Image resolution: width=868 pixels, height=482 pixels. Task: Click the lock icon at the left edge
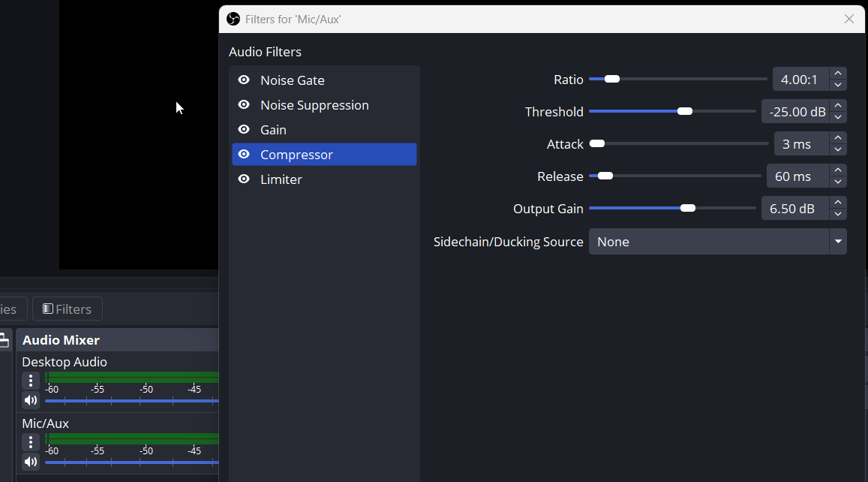[5, 339]
